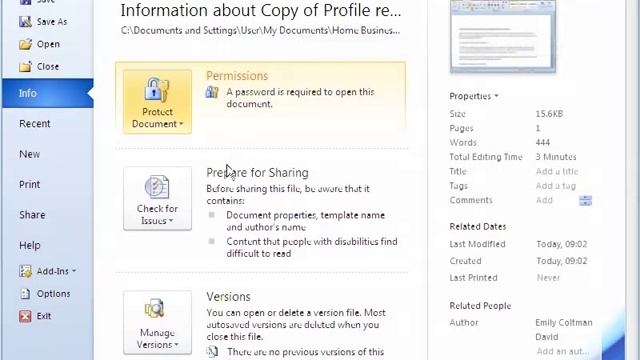Click the document file path text
The height and width of the screenshot is (360, 640).
point(260,31)
